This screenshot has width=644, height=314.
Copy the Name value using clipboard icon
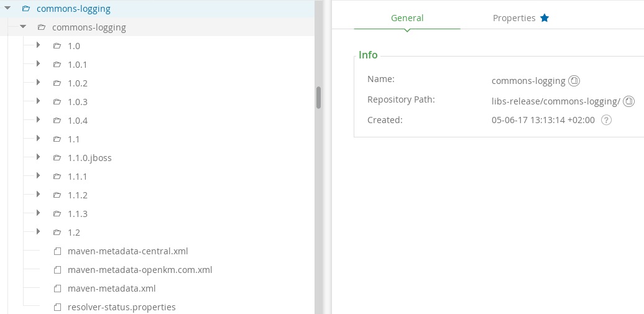(574, 81)
